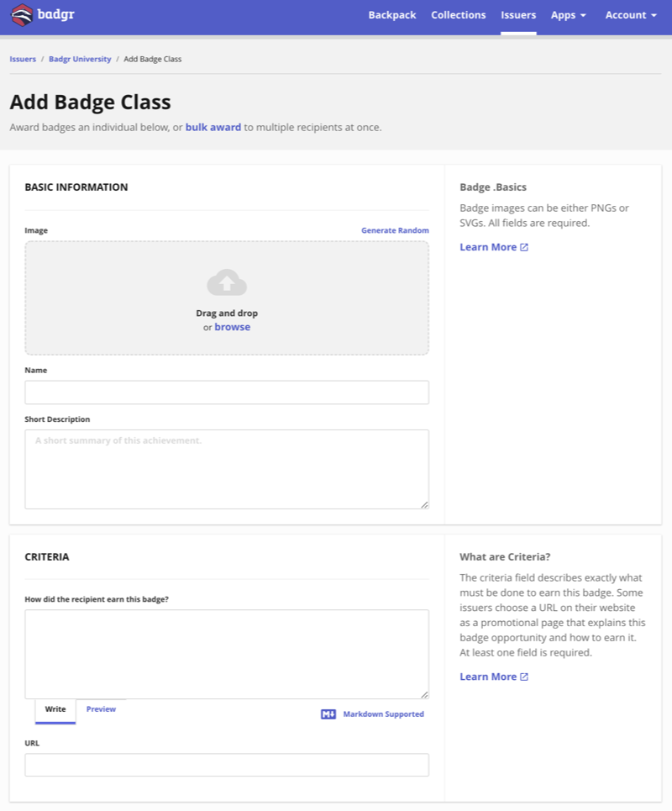672x811 pixels.
Task: Click the cloud upload icon
Action: point(227,282)
